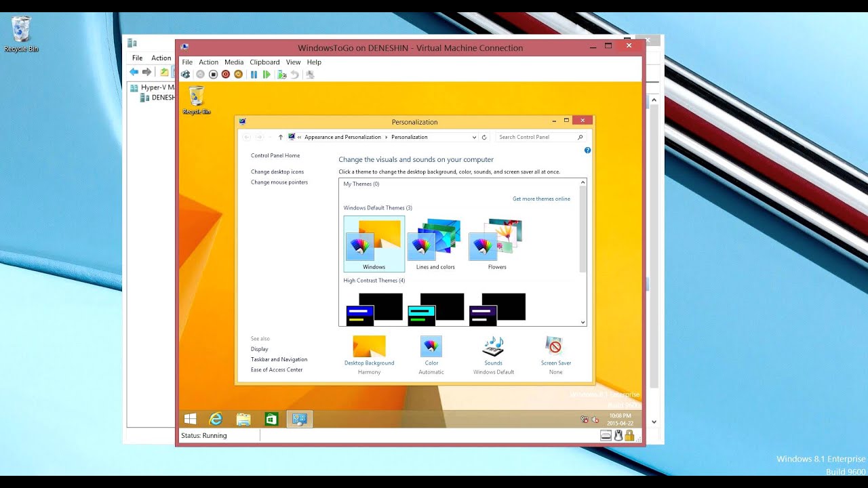The image size is (868, 488).
Task: Click the Personalization taskbar button in the VM
Action: (x=300, y=419)
